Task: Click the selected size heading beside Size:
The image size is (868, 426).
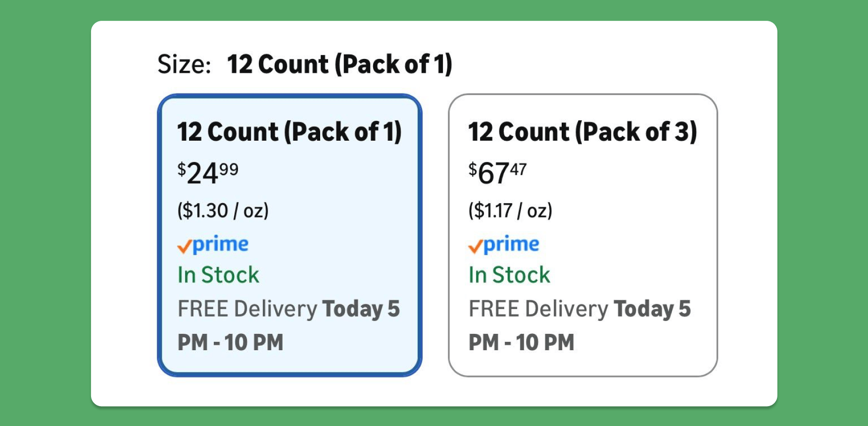Action: click(x=339, y=65)
